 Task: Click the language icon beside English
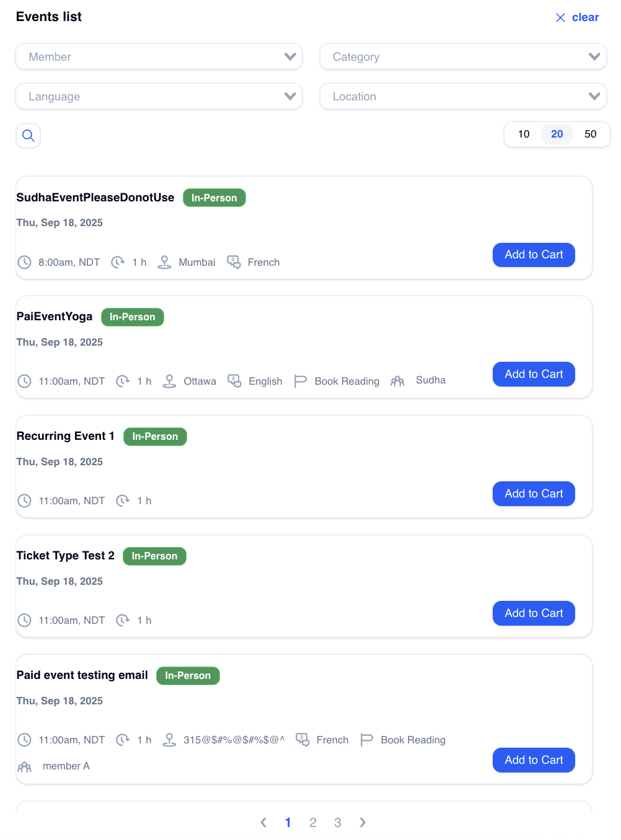(x=234, y=381)
